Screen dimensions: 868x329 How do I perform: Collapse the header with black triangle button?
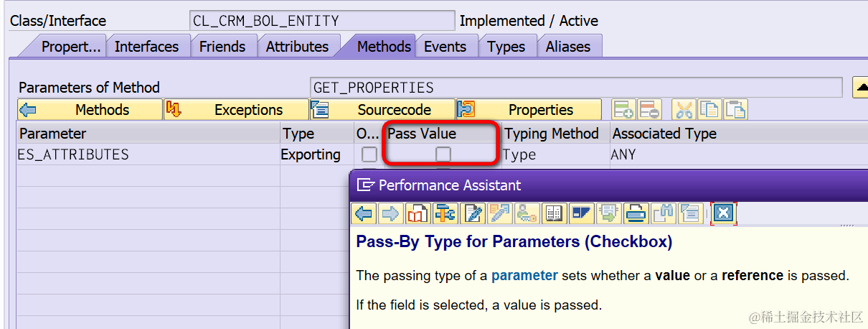point(859,88)
